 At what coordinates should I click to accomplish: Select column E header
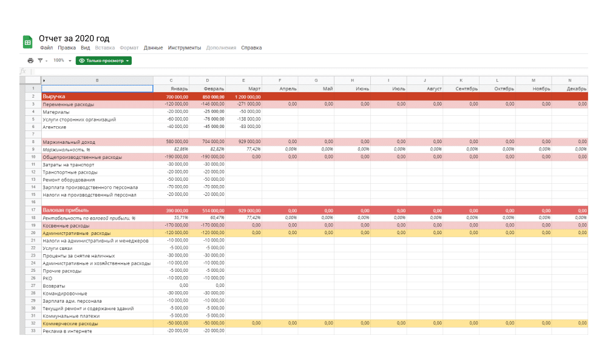click(x=243, y=81)
